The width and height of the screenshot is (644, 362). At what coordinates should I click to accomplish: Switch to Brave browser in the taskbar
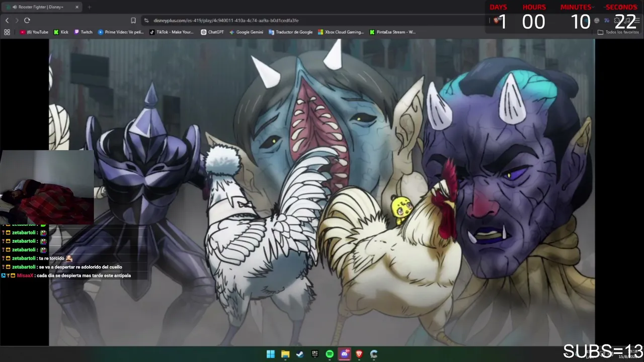click(359, 354)
